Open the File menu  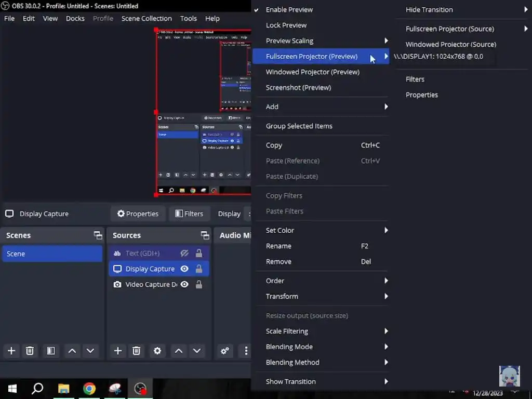coord(9,18)
